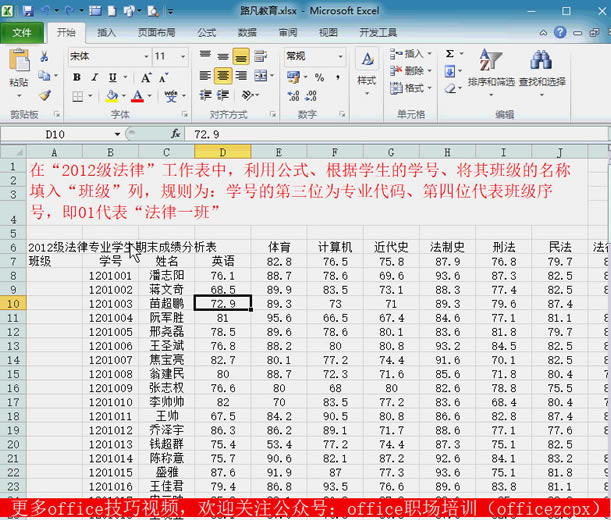
Task: Select column header D
Action: (x=223, y=152)
